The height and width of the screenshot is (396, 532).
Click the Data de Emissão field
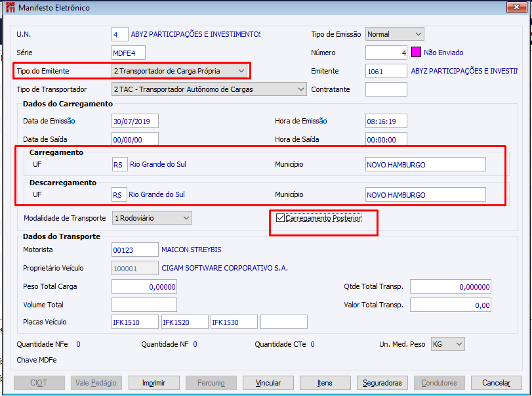pos(135,121)
